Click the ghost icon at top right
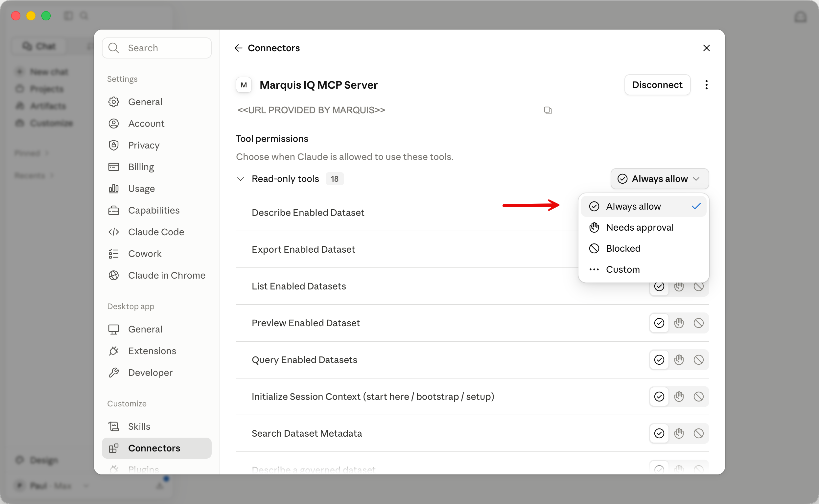 [x=800, y=17]
